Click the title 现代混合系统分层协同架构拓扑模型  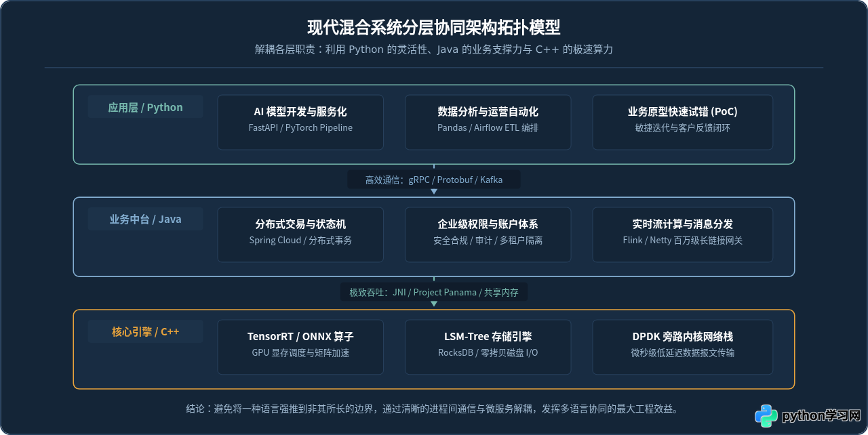(434, 28)
